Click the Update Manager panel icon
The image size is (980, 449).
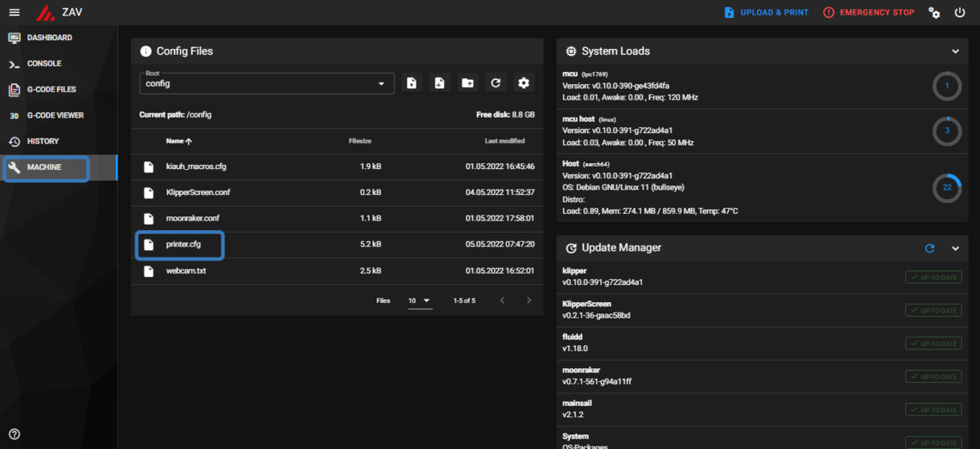coord(571,247)
